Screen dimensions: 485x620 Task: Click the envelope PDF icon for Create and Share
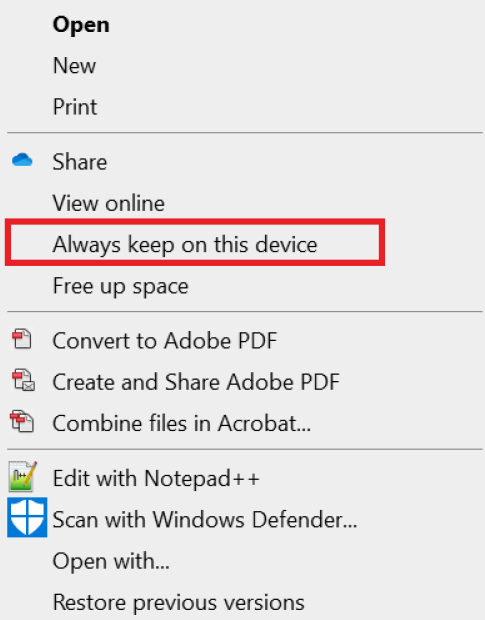23,380
